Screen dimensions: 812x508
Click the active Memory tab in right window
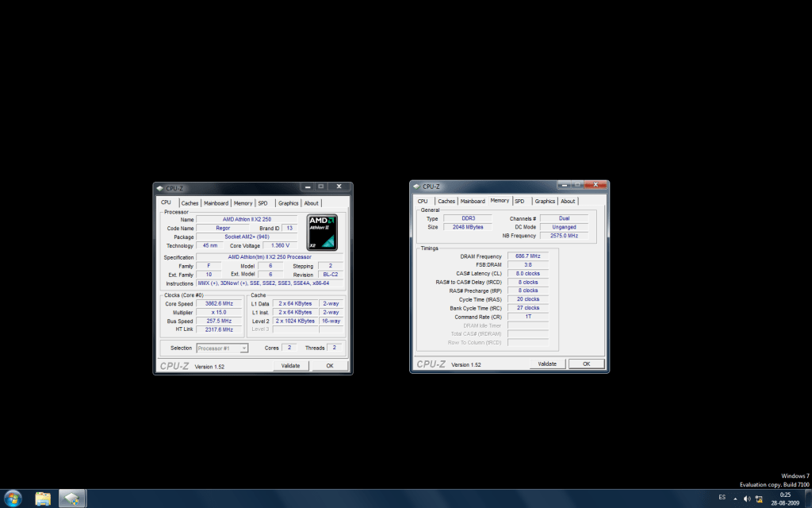point(500,200)
